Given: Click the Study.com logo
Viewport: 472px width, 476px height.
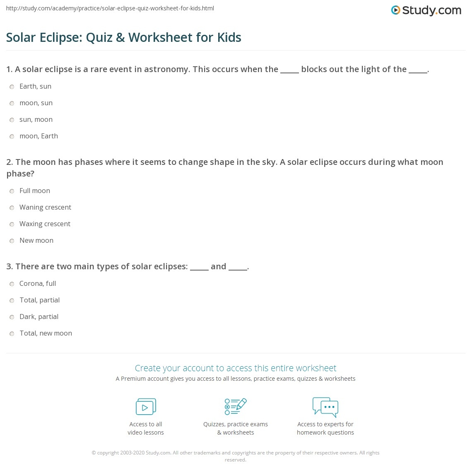Looking at the screenshot, I should click(x=426, y=10).
